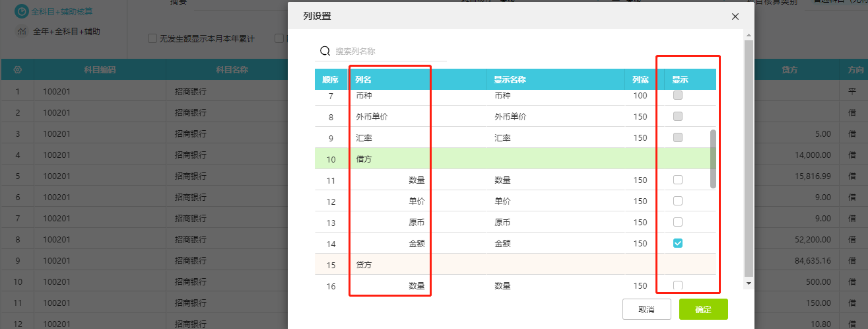Select the 贷方 group row 15

516,264
